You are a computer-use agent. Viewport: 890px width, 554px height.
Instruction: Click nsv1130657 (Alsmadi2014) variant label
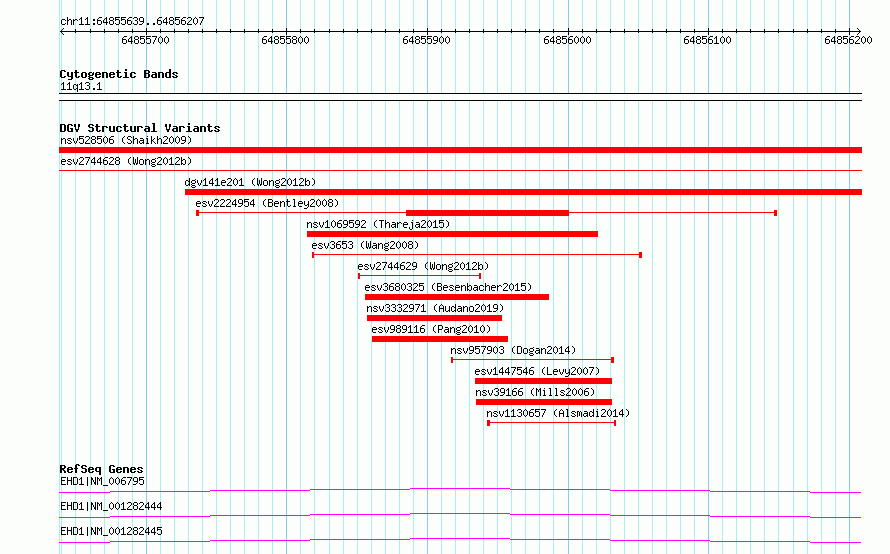click(558, 413)
